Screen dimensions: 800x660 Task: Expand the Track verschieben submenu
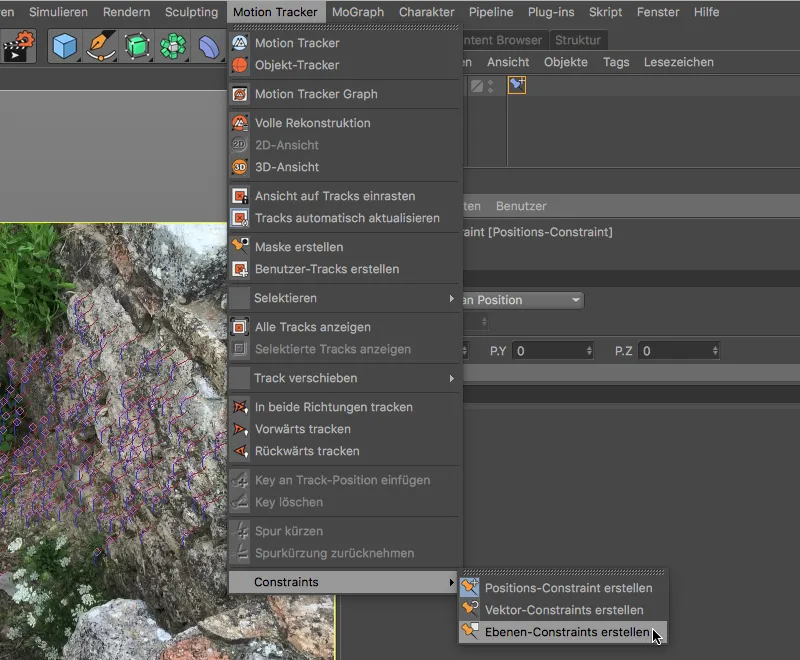(x=344, y=378)
